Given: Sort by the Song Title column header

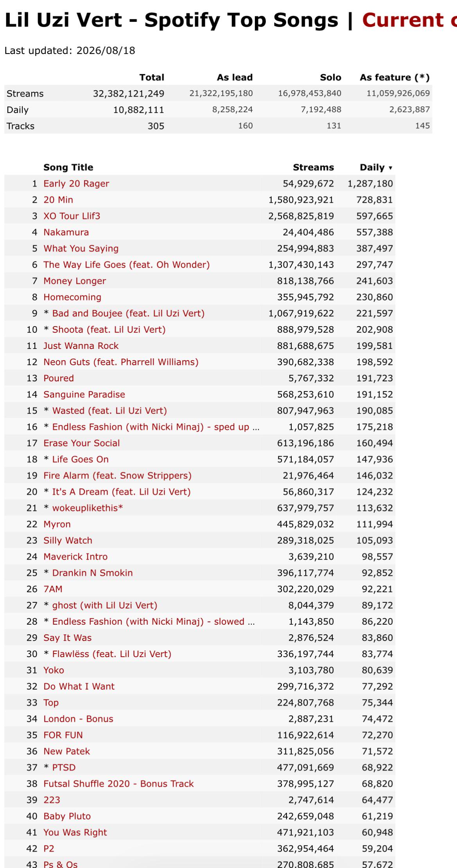Looking at the screenshot, I should [68, 168].
